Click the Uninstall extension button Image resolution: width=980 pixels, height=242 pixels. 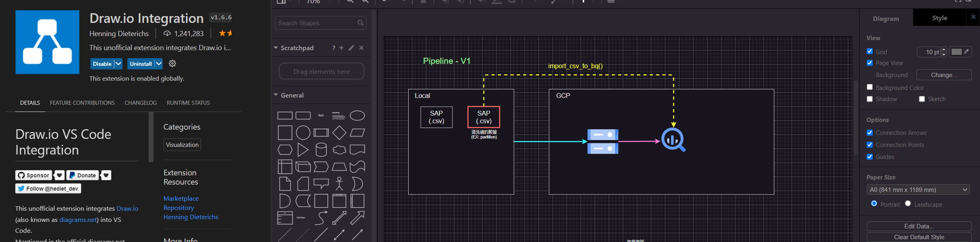141,63
